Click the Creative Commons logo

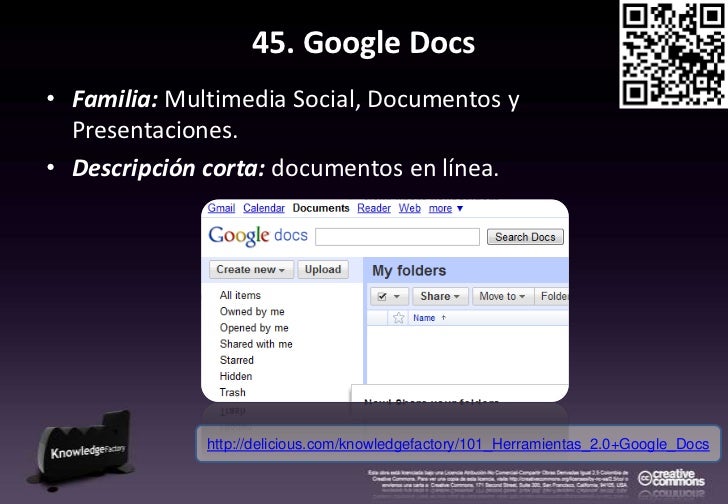671,478
